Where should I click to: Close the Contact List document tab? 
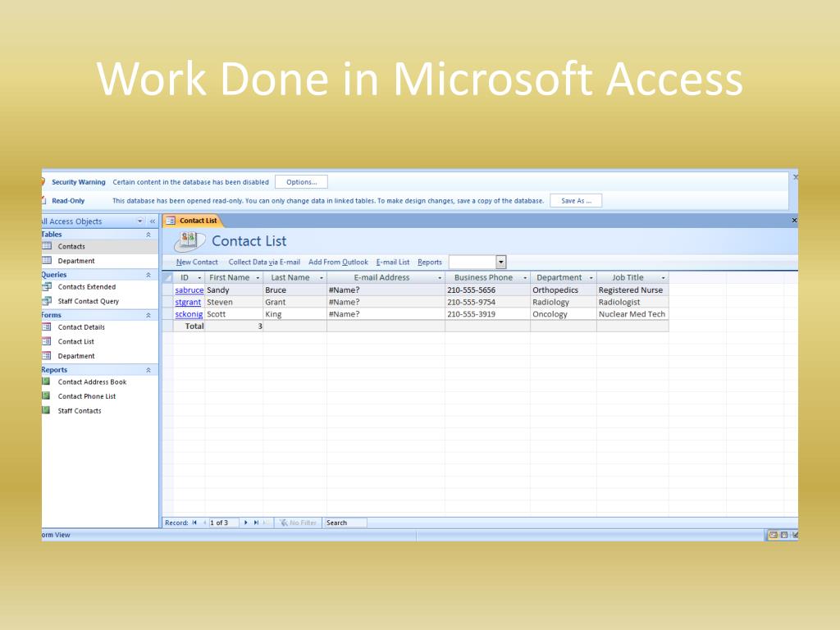click(x=794, y=220)
